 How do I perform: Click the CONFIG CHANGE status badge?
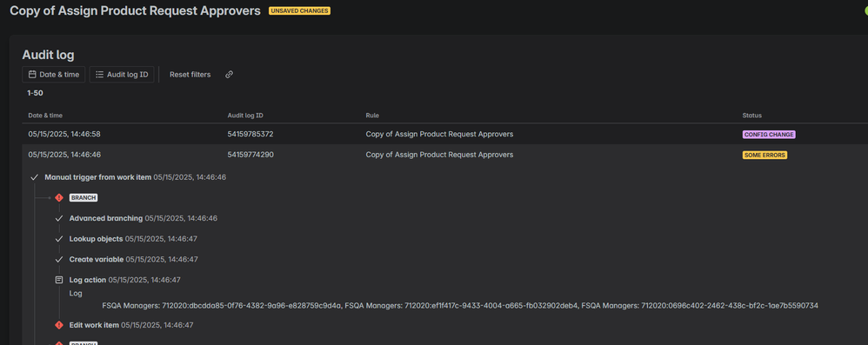tap(768, 135)
